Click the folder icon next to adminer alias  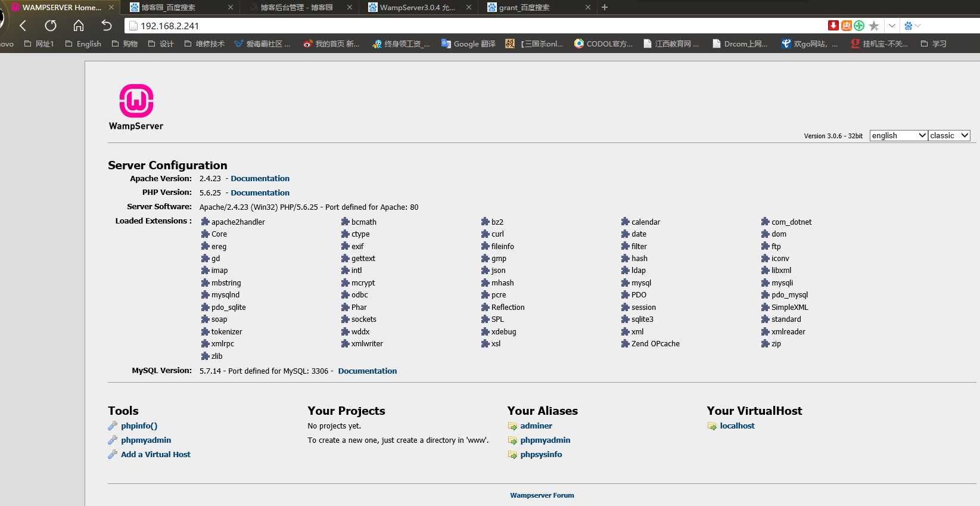pyautogui.click(x=512, y=426)
